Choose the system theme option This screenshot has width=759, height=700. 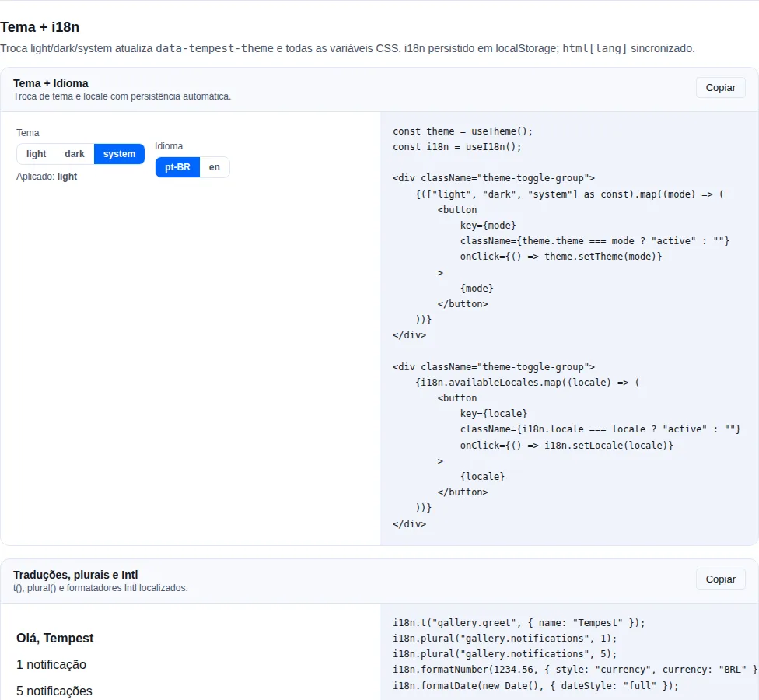(x=119, y=154)
